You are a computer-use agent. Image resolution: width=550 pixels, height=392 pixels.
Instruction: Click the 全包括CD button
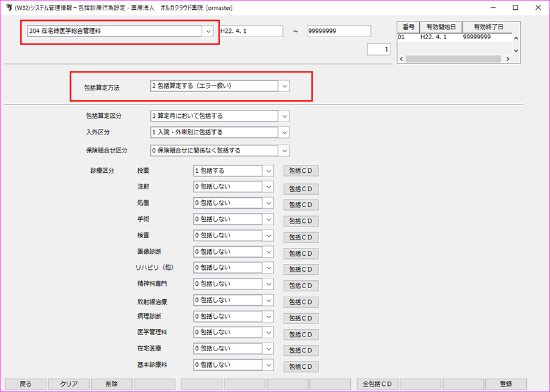[377, 384]
